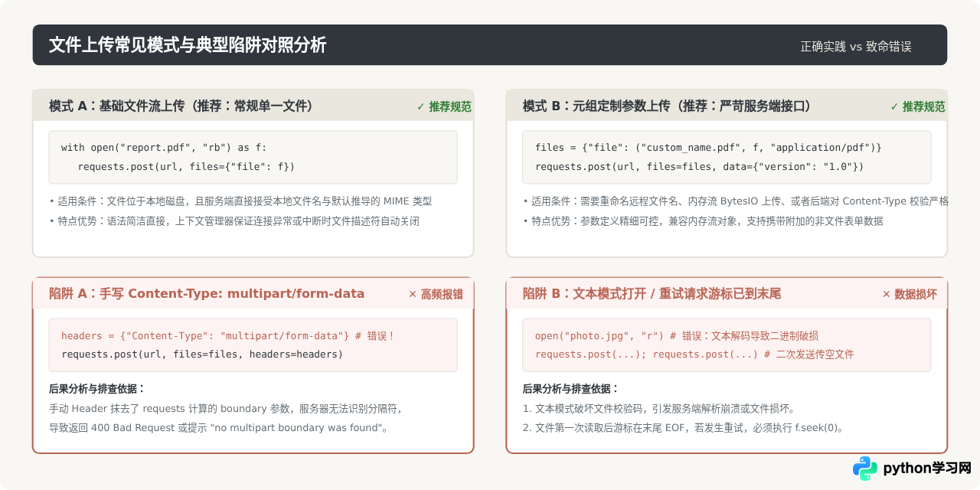The height and width of the screenshot is (490, 980).
Task: Click 后果分析与排查依据 in the 陷阱 A card
Action: coord(97,388)
